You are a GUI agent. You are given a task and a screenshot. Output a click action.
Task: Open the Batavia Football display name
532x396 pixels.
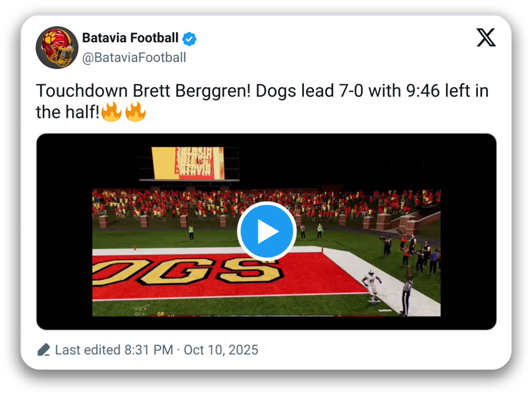[130, 38]
